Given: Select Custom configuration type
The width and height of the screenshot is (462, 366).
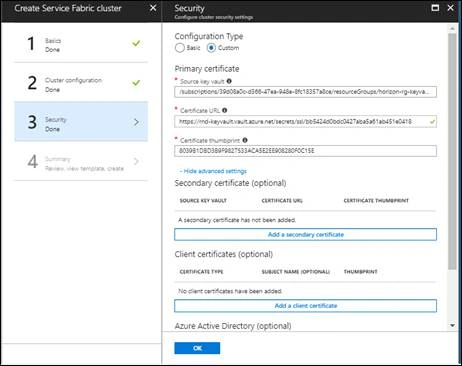Looking at the screenshot, I should pos(211,48).
